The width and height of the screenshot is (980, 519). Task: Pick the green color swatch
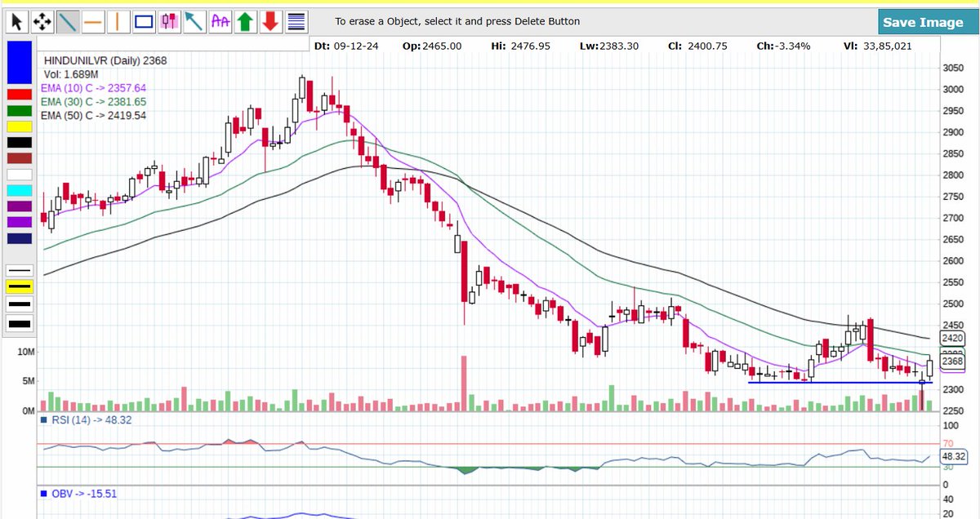pyautogui.click(x=20, y=111)
